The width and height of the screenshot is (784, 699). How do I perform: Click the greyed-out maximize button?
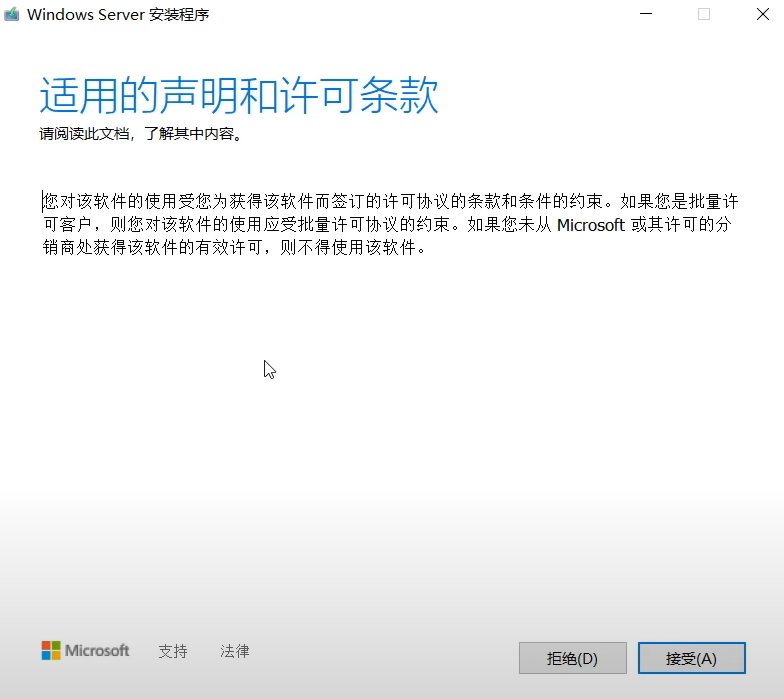click(x=704, y=15)
